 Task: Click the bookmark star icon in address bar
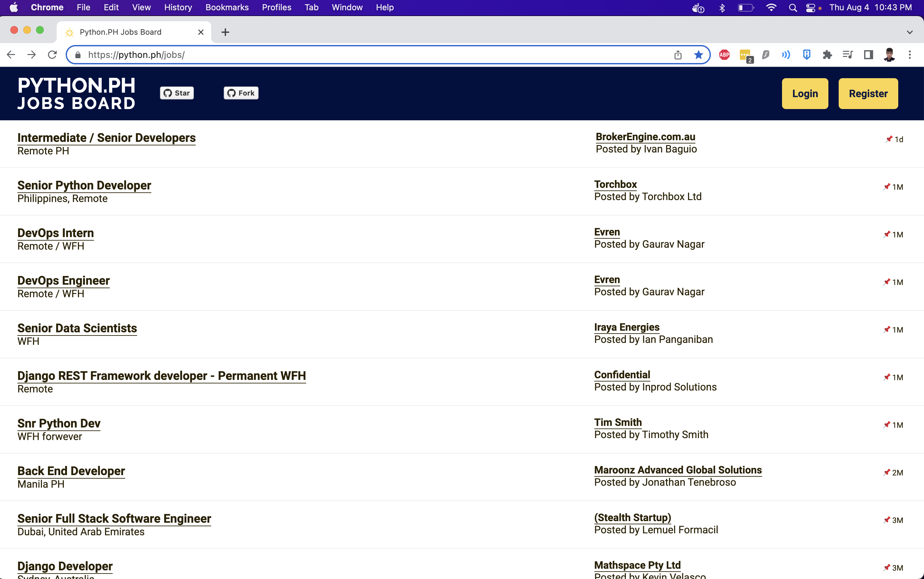tap(698, 55)
